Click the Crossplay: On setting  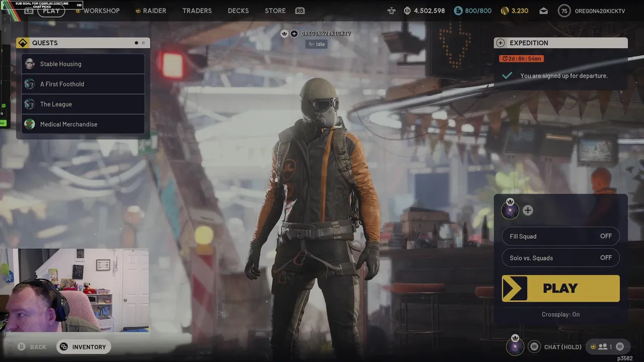560,314
